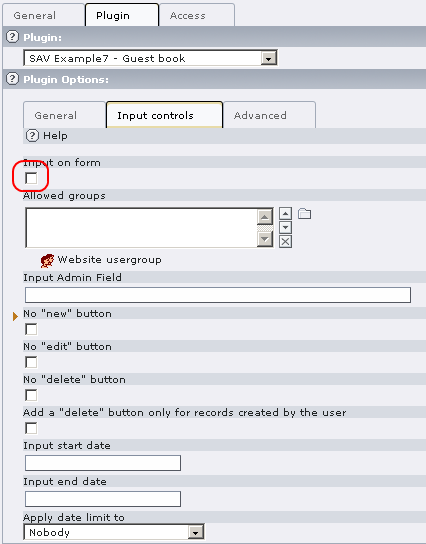Viewport: 426px width, 544px height.
Task: Browse for records with folder icon
Action: pos(304,213)
